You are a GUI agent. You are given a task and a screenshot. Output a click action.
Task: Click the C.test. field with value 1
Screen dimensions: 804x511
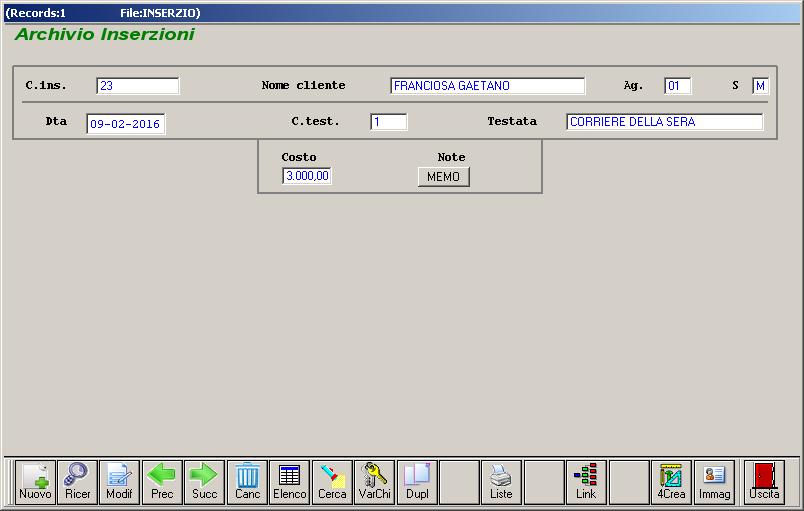click(x=389, y=122)
